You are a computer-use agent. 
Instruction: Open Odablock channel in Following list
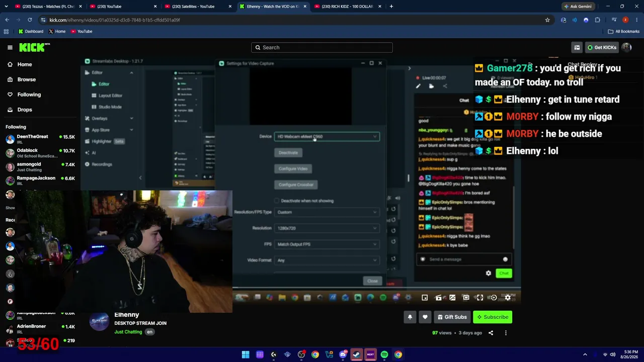tap(40, 153)
